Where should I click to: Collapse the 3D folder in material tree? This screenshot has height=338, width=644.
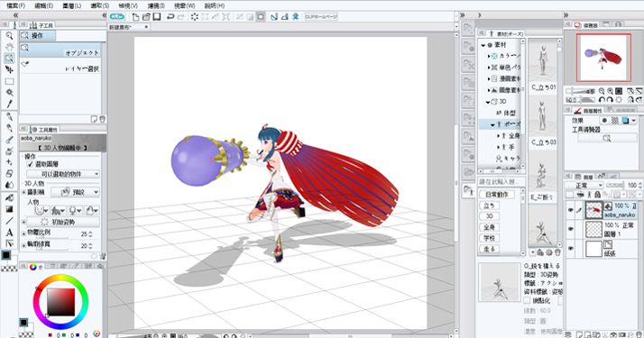tap(488, 102)
